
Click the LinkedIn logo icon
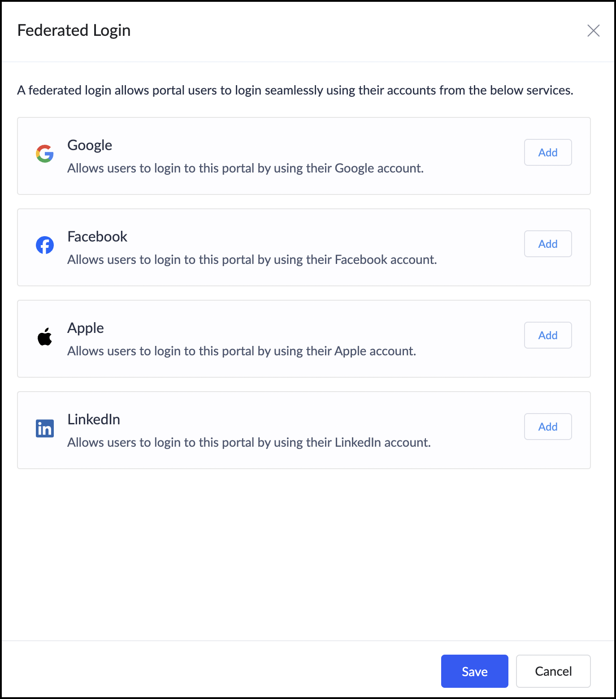point(45,428)
